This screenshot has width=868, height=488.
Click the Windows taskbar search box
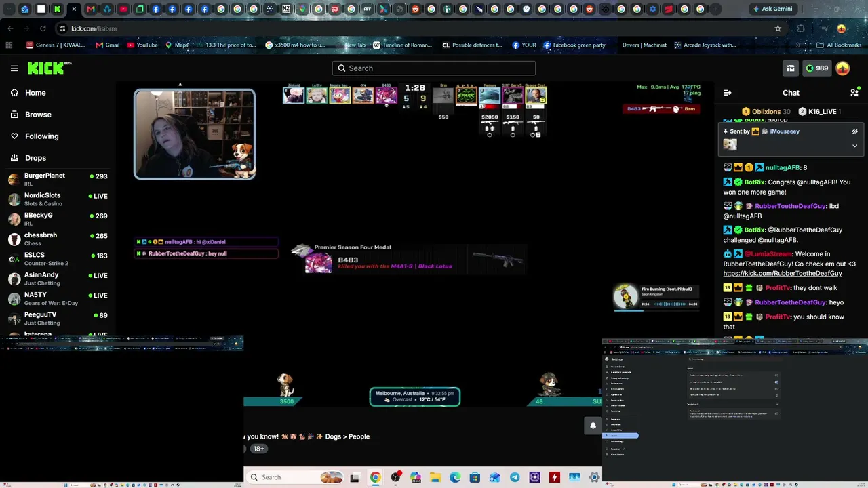[296, 477]
